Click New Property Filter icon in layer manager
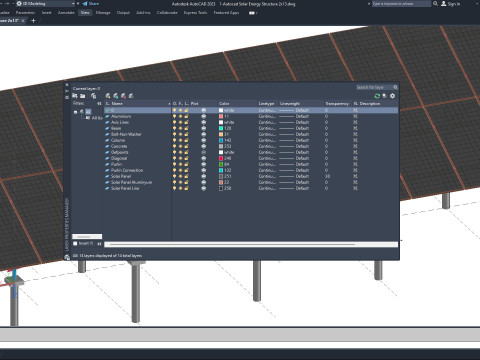The width and height of the screenshot is (480, 360). click(75, 96)
